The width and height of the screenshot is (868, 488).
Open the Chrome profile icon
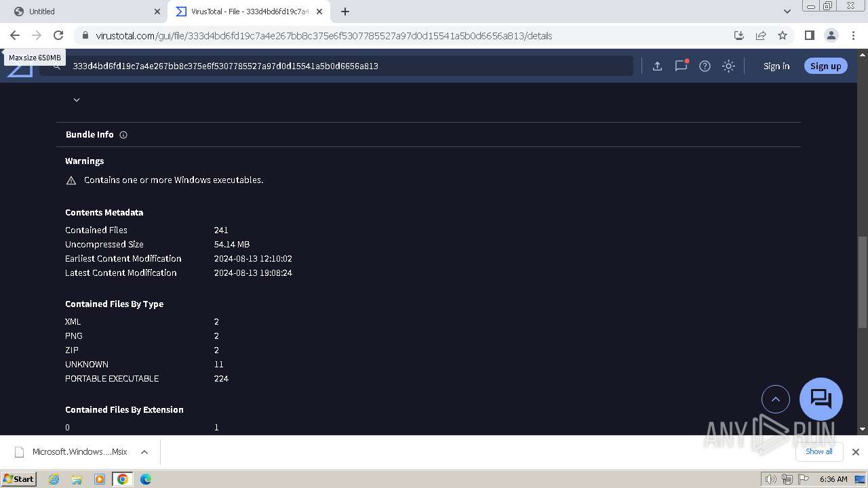point(831,35)
